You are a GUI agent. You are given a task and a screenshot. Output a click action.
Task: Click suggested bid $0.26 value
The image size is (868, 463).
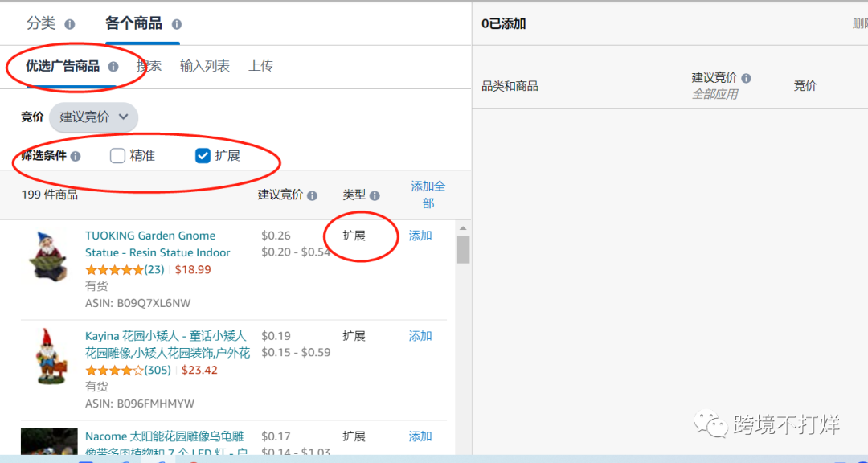tap(276, 236)
